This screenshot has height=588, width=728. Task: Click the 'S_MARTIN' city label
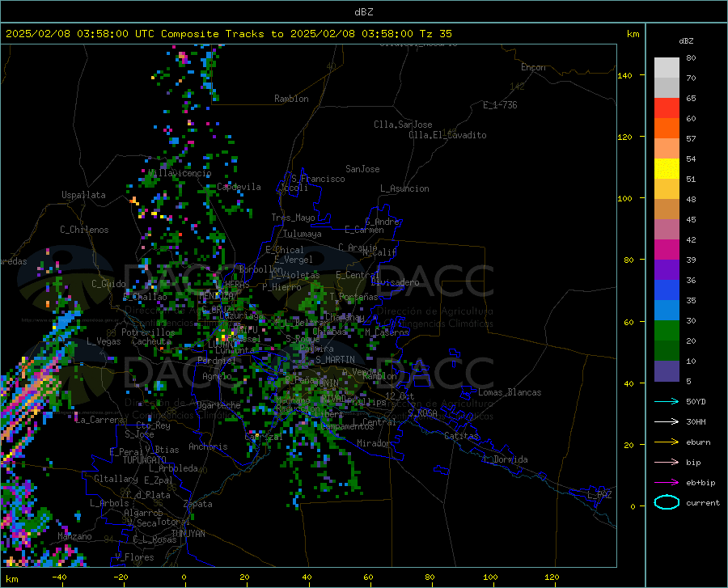click(335, 360)
